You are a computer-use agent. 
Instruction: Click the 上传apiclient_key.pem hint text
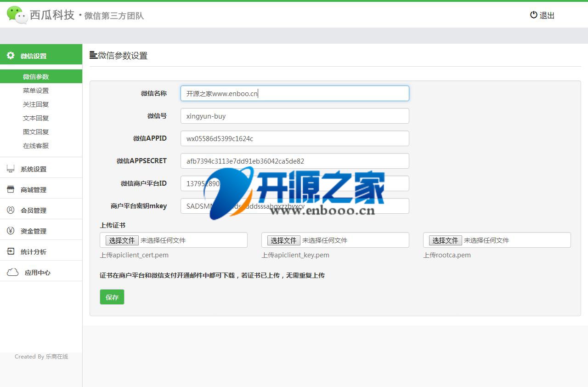click(295, 255)
